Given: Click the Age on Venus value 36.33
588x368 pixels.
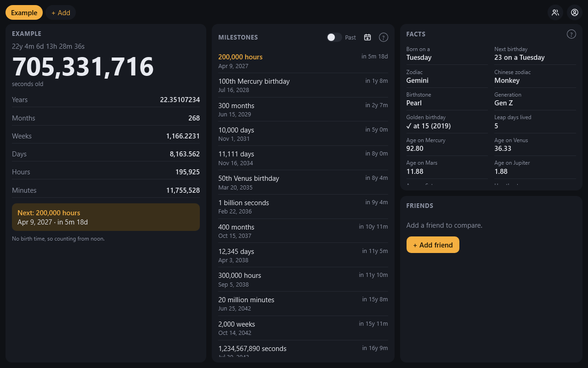Looking at the screenshot, I should (503, 149).
